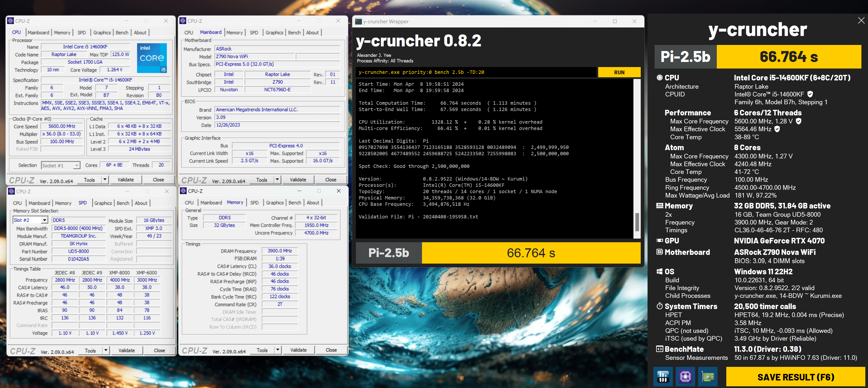Click the SAVE RESULT (F6) button
868x388 pixels.
796,377
